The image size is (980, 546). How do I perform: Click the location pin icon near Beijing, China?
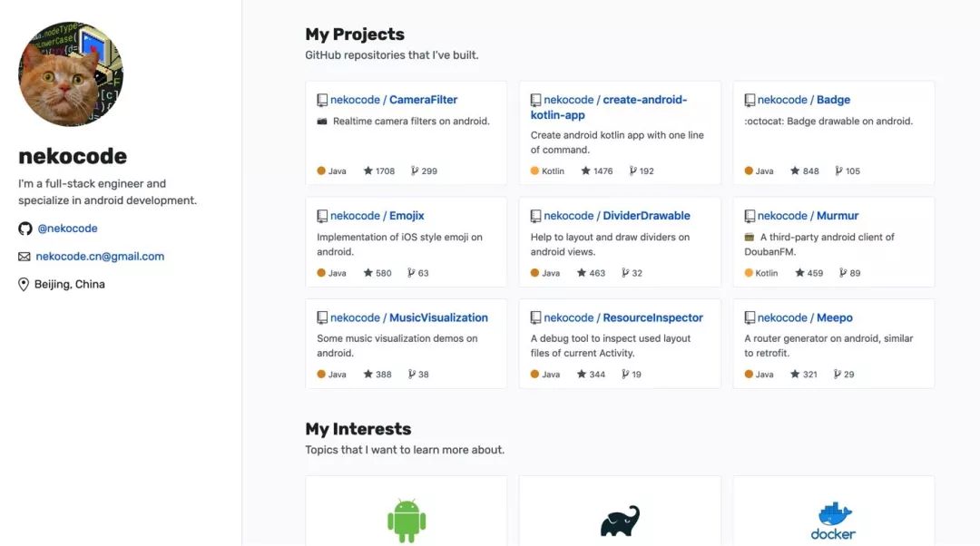coord(23,284)
